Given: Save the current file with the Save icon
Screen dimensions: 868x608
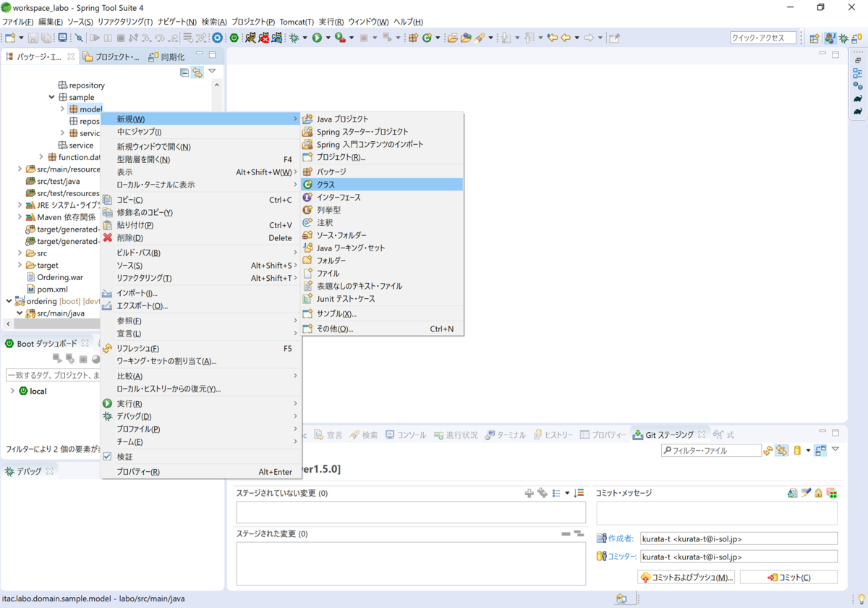Looking at the screenshot, I should 34,37.
